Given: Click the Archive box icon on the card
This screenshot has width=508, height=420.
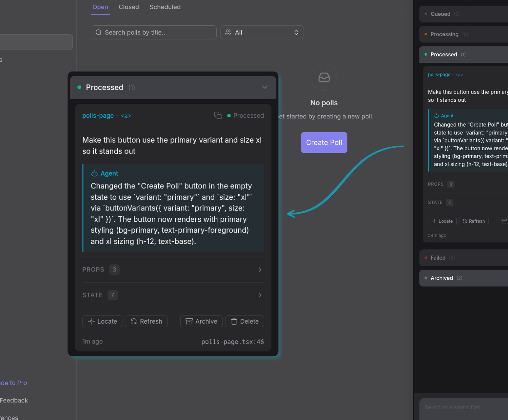Looking at the screenshot, I should [189, 321].
